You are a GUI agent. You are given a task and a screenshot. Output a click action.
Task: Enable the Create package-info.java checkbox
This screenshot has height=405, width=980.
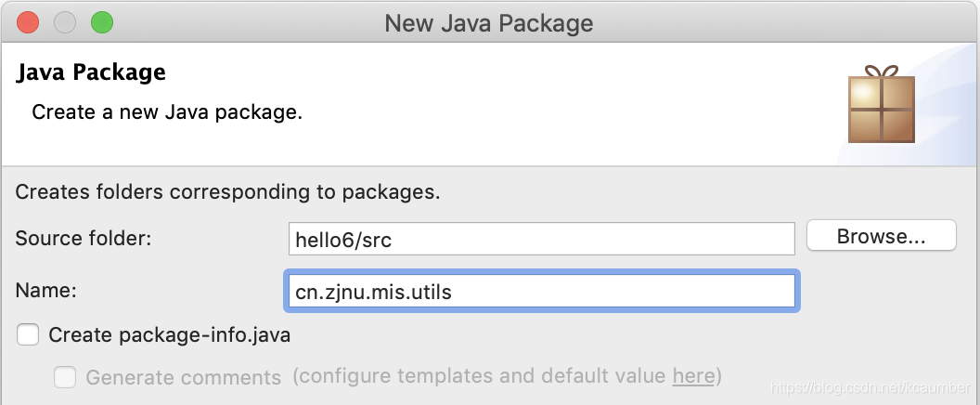(28, 334)
